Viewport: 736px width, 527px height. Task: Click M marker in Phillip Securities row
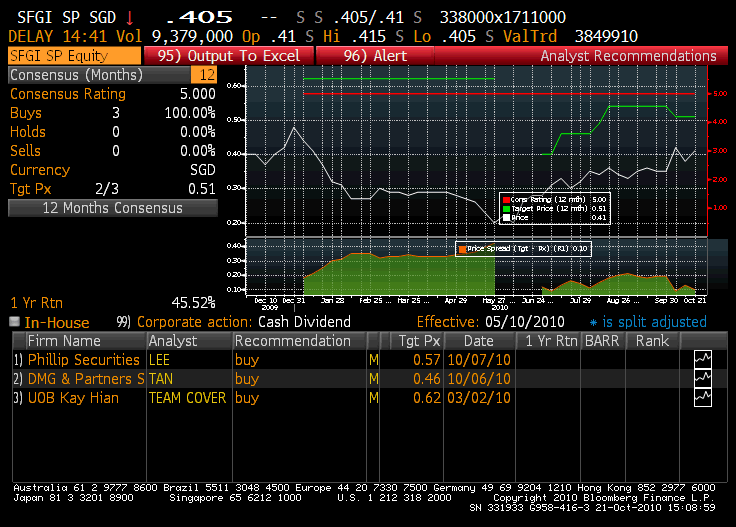(x=374, y=360)
